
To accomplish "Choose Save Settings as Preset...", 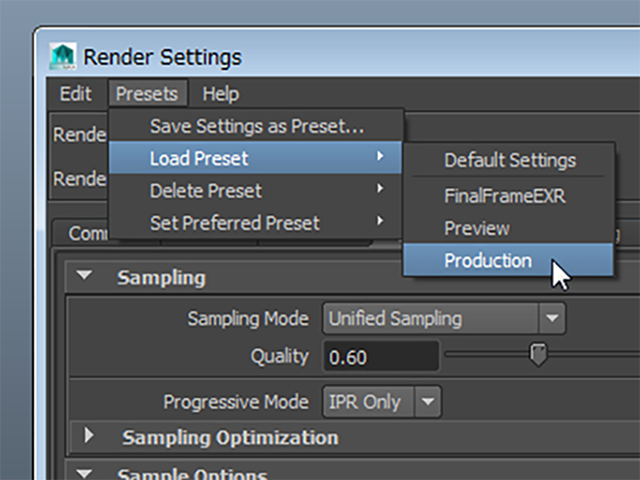I will point(256,126).
